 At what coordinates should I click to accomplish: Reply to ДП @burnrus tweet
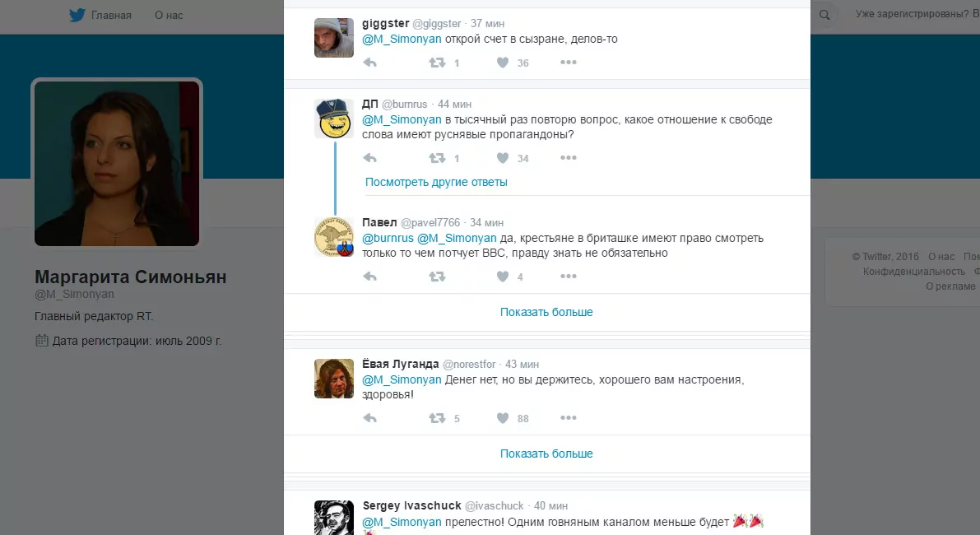click(370, 158)
